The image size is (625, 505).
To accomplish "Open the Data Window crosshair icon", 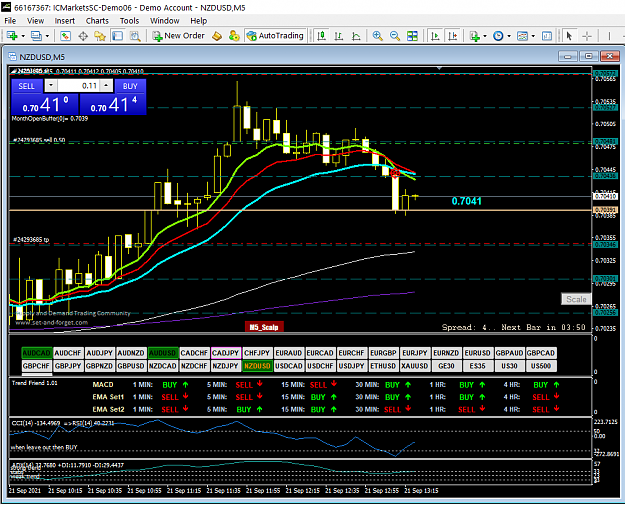I will coord(83,36).
